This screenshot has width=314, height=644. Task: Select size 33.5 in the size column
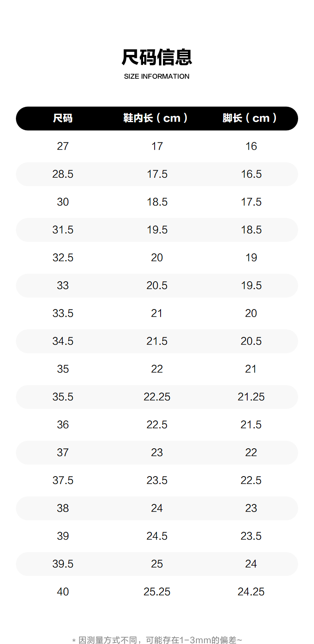[x=63, y=313]
